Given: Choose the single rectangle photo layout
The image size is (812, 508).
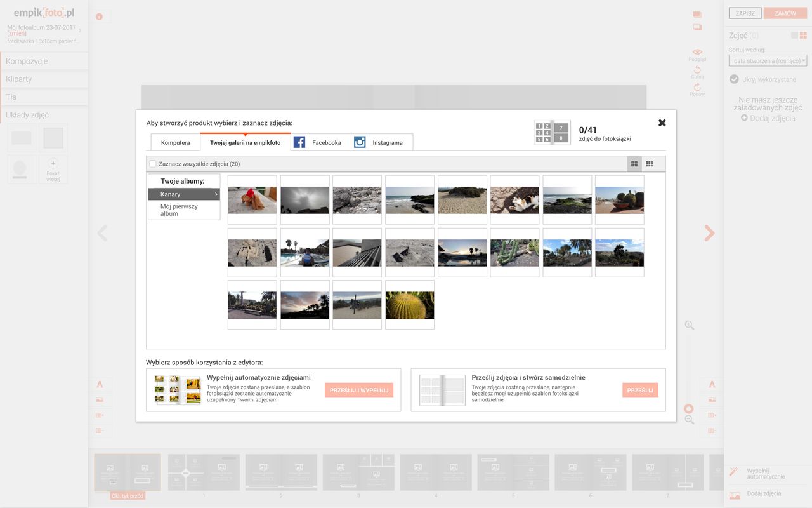Looking at the screenshot, I should pyautogui.click(x=22, y=138).
